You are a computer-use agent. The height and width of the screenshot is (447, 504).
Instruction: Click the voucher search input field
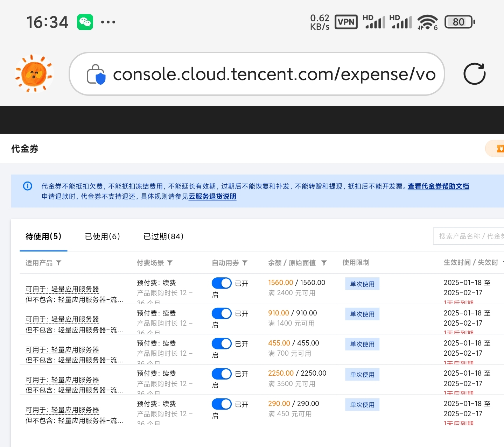469,236
